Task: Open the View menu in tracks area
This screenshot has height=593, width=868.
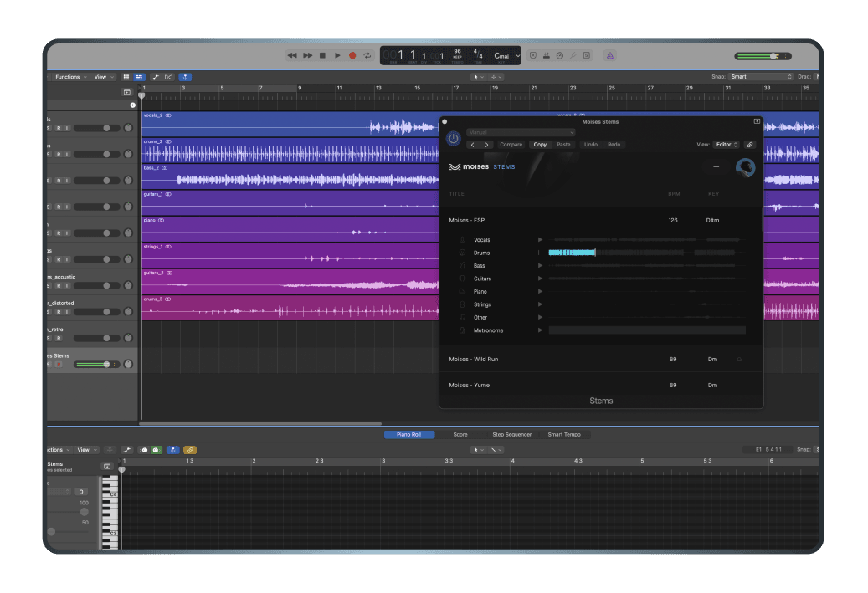Action: click(x=104, y=77)
